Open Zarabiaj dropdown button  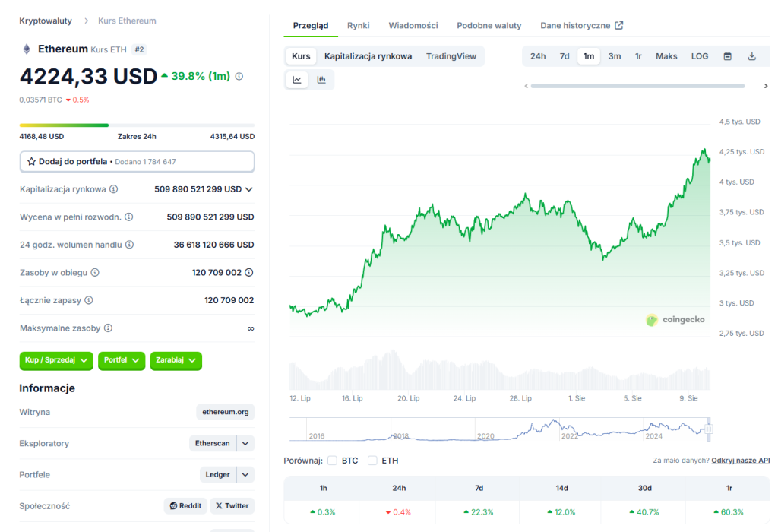click(176, 360)
